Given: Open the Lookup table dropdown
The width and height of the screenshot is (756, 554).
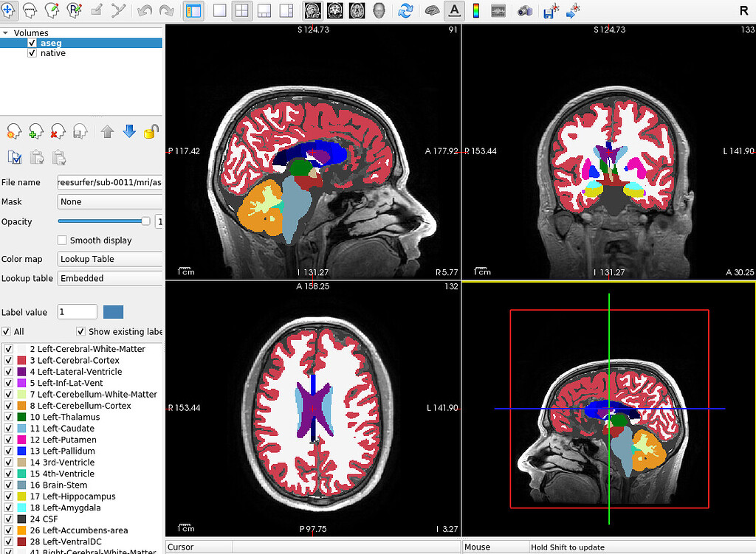Looking at the screenshot, I should pos(109,278).
